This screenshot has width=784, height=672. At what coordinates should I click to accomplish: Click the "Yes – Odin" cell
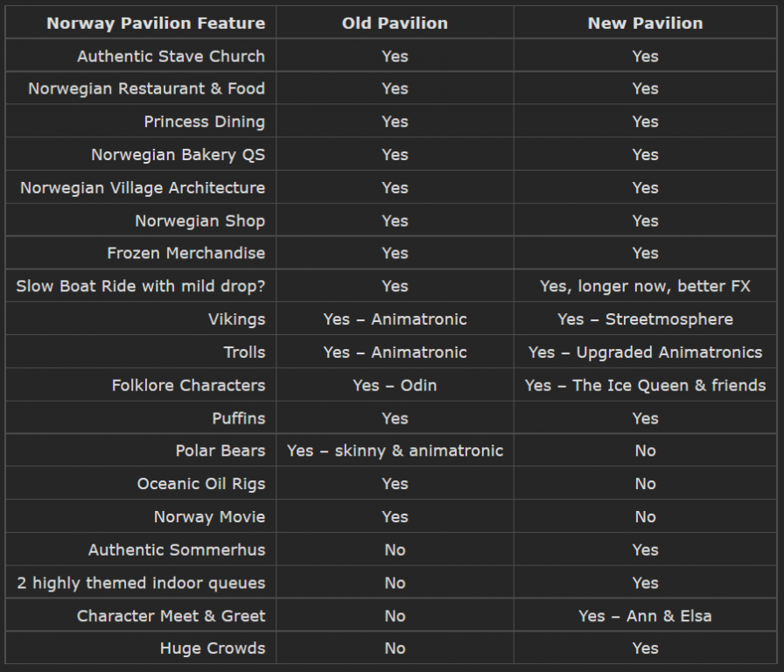click(395, 385)
